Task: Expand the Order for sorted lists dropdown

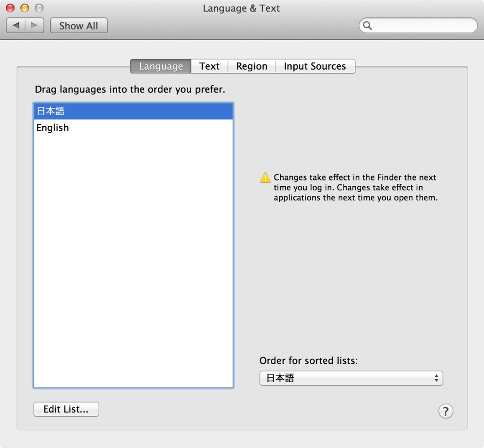Action: [x=351, y=378]
